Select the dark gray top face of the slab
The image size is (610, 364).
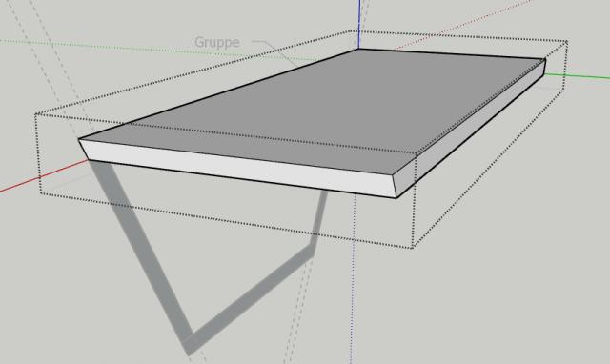click(312, 112)
